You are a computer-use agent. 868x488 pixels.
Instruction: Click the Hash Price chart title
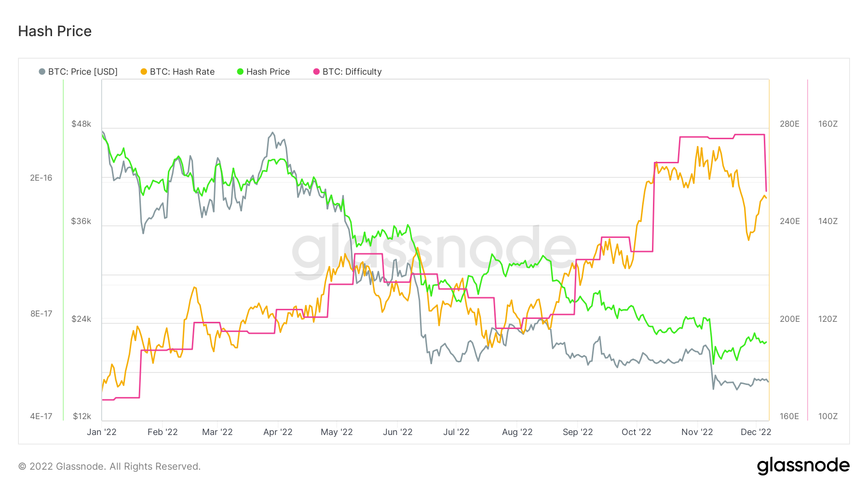pos(55,31)
